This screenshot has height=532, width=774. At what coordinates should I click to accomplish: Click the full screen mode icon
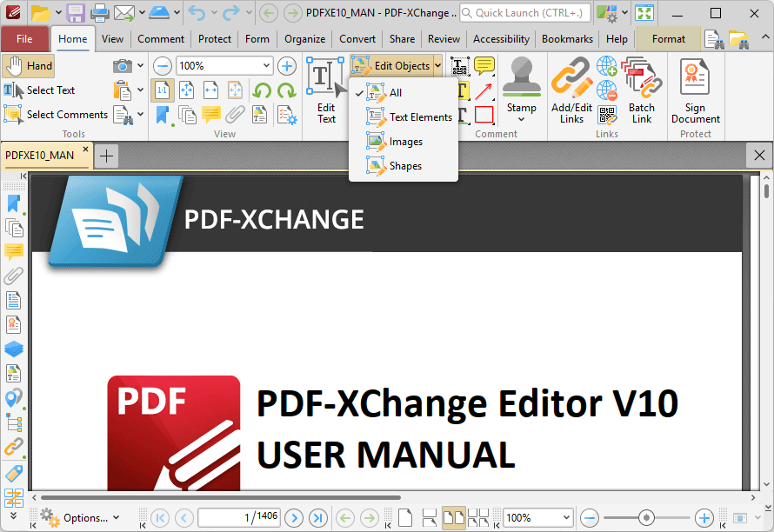[x=644, y=13]
